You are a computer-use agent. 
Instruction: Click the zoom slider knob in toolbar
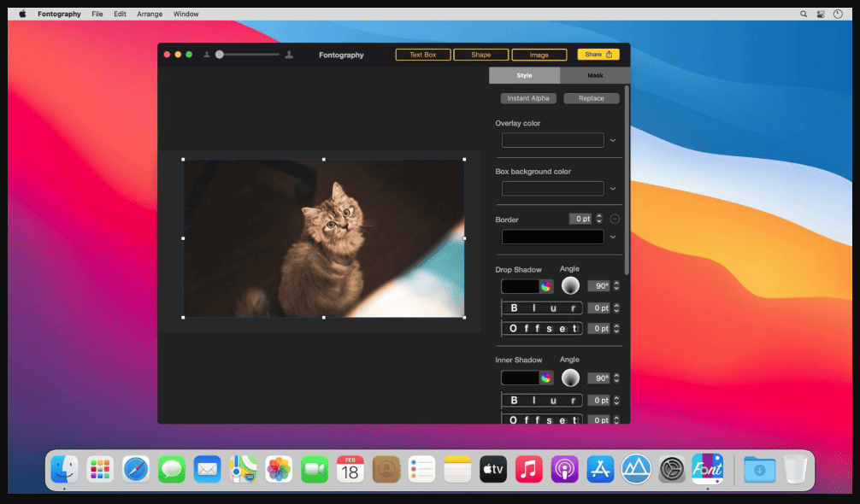click(220, 54)
